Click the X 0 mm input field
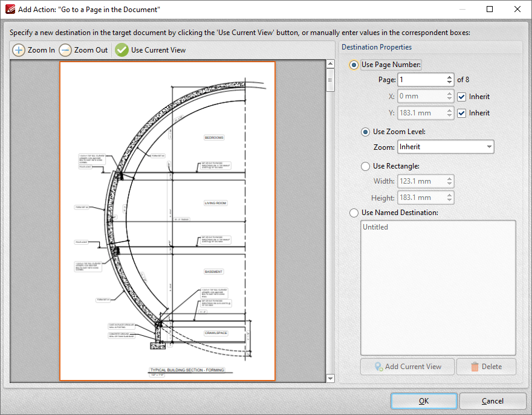532x415 pixels. 421,97
